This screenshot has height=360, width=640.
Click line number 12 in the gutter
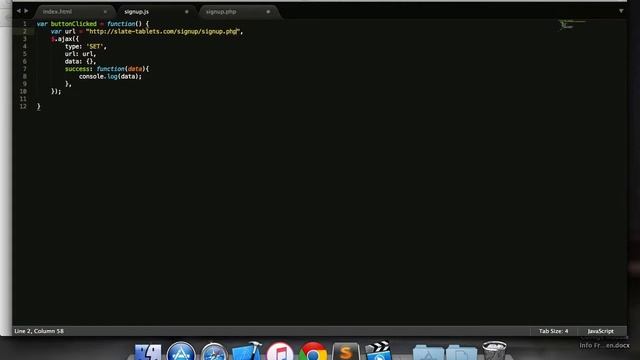(23, 106)
